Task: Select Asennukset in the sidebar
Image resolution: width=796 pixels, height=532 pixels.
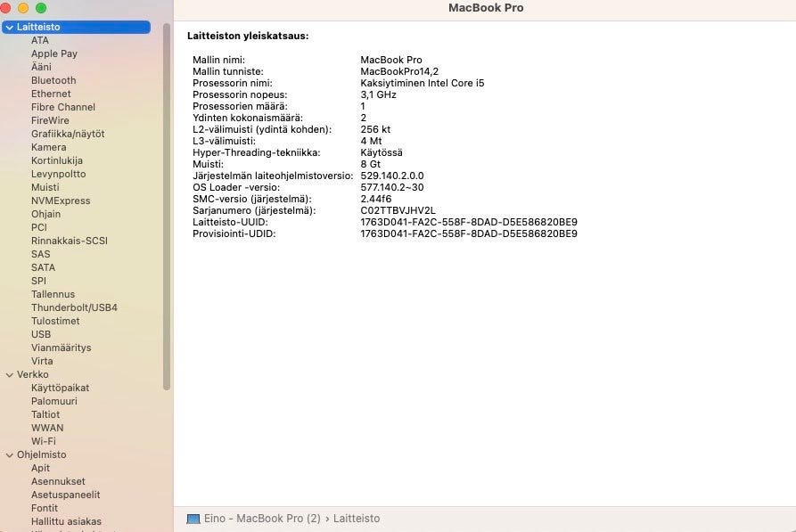Action: (58, 482)
